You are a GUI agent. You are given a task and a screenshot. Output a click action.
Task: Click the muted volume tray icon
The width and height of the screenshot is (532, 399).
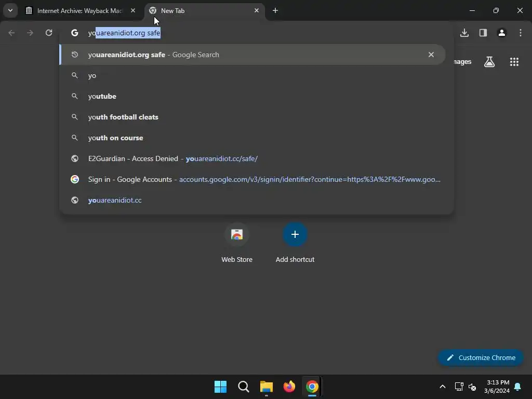pyautogui.click(x=472, y=387)
